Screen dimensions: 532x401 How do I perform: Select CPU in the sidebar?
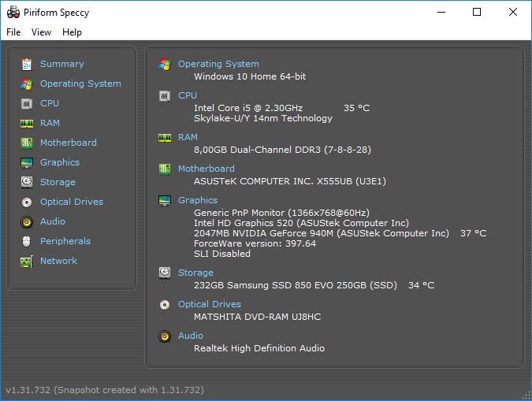(50, 103)
